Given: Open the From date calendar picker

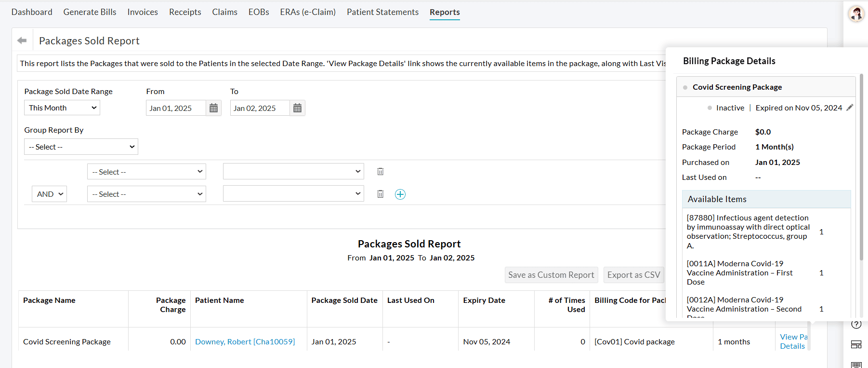Looking at the screenshot, I should pos(213,108).
